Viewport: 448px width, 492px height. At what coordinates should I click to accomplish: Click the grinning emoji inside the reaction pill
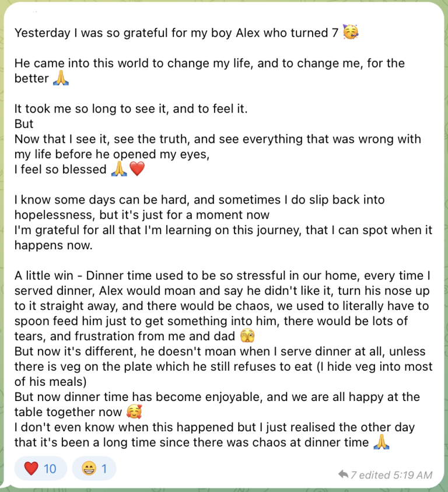pos(89,469)
